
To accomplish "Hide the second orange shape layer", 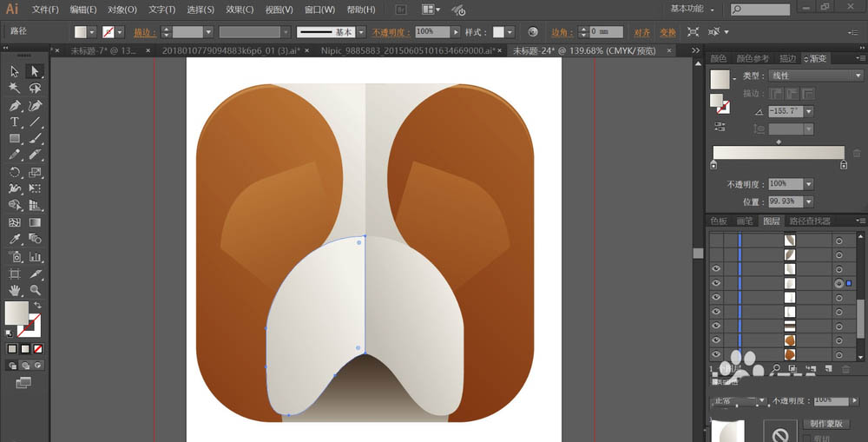I will pyautogui.click(x=716, y=340).
